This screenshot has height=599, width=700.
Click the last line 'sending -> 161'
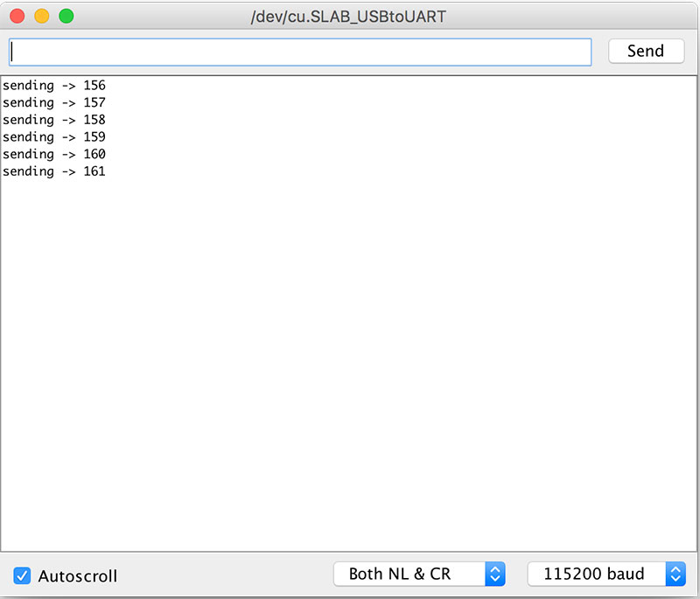click(x=54, y=171)
